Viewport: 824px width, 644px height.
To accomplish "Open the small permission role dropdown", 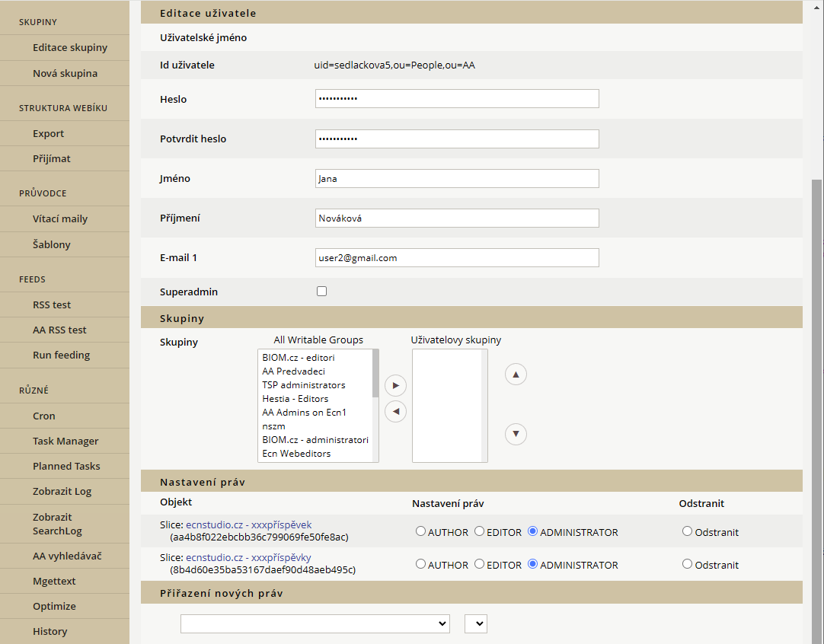I will click(475, 623).
